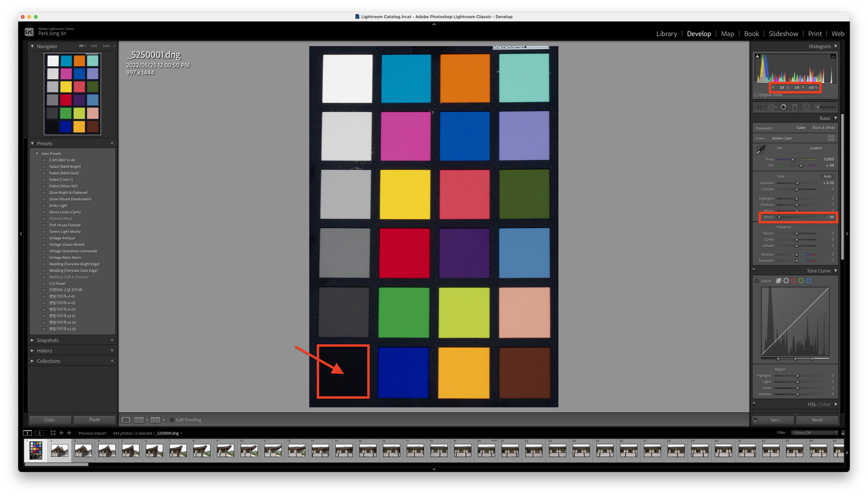Select the red channel tone curve

pos(793,281)
